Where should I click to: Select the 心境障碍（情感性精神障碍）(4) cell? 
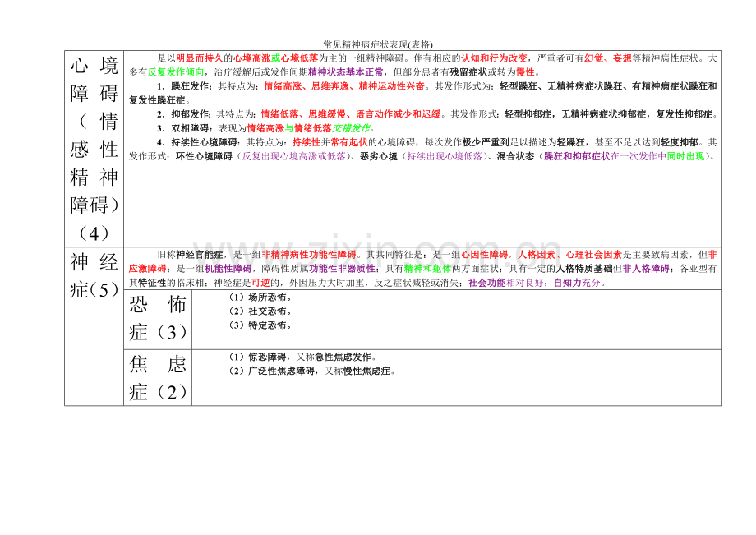(94, 149)
